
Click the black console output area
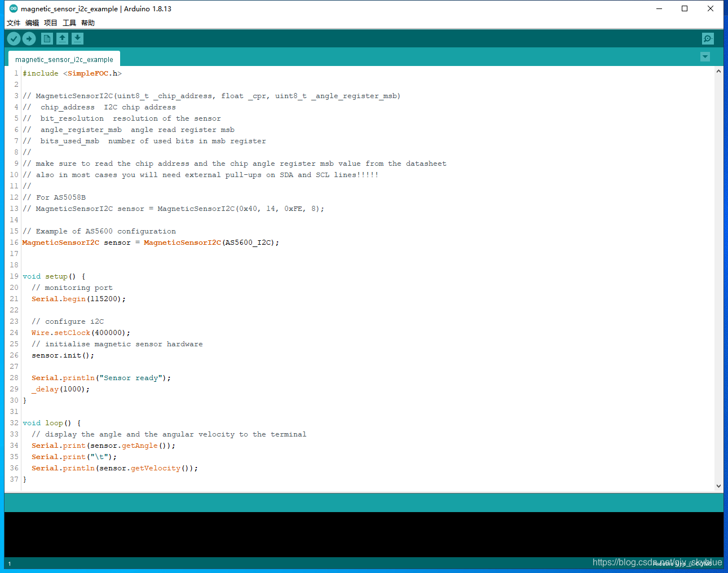[x=364, y=534]
